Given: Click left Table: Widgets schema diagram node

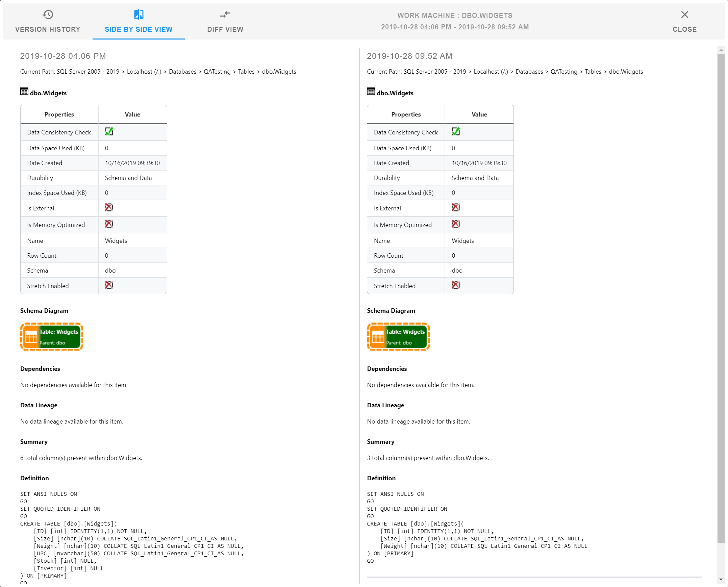Looking at the screenshot, I should pyautogui.click(x=52, y=336).
